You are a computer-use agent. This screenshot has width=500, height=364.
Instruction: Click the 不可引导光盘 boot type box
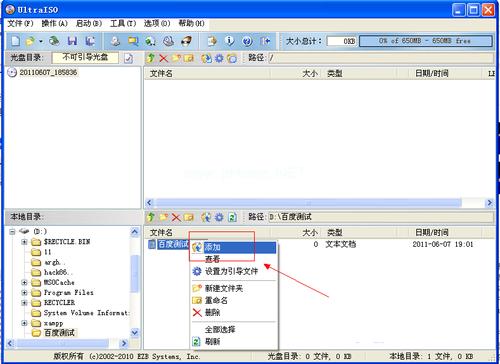pyautogui.click(x=85, y=57)
